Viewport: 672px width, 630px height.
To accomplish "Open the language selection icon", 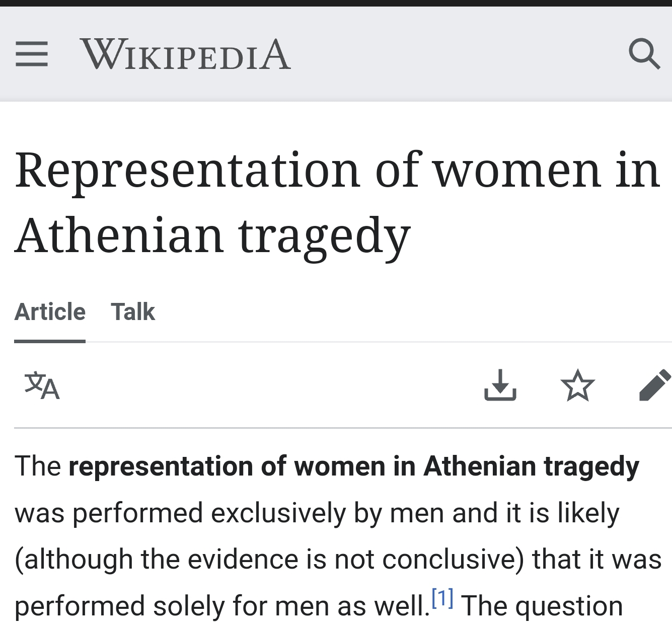I will point(42,386).
